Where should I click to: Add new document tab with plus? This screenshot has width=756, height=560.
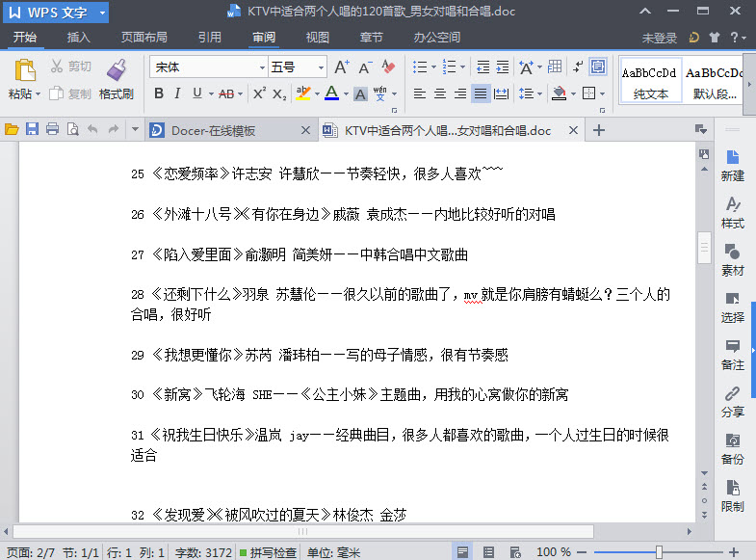pos(599,130)
